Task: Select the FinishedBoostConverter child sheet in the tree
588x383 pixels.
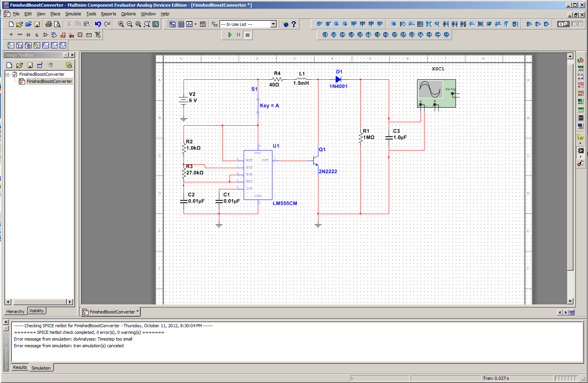Action: 49,81
